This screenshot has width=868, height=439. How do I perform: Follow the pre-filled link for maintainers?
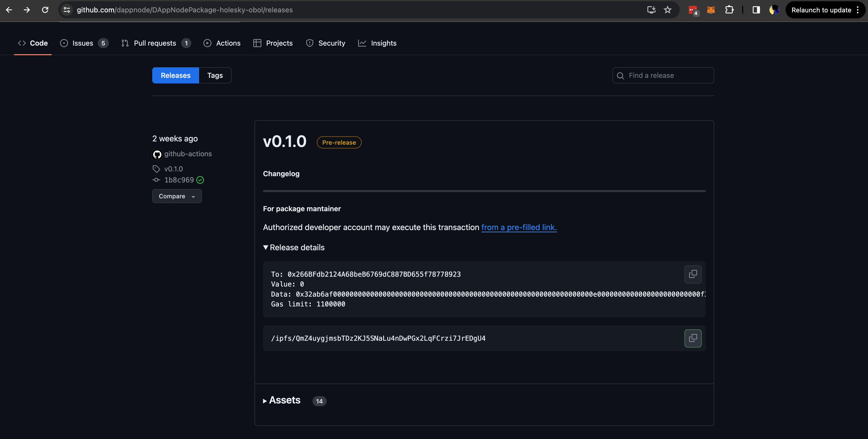pyautogui.click(x=519, y=227)
